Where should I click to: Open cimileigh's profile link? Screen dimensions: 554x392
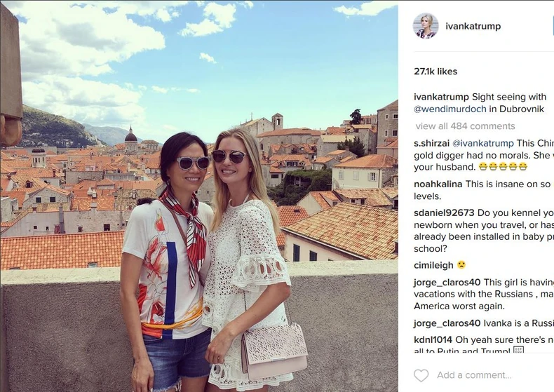coord(433,265)
